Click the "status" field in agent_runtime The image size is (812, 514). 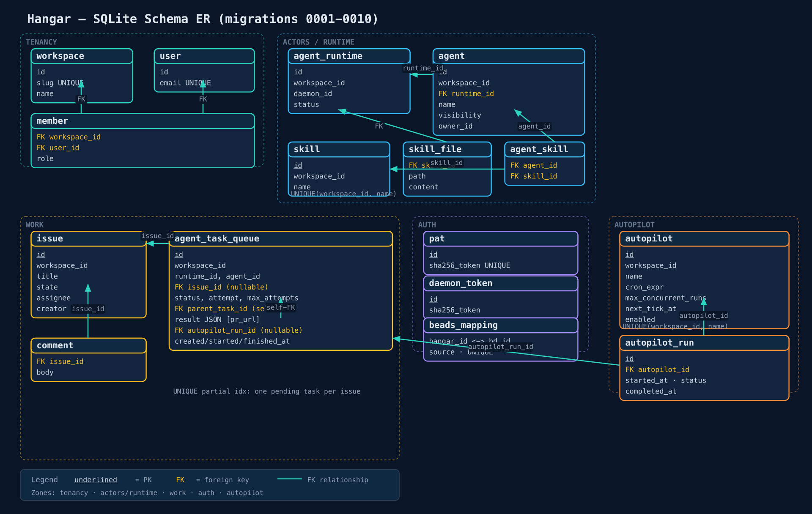coord(307,105)
